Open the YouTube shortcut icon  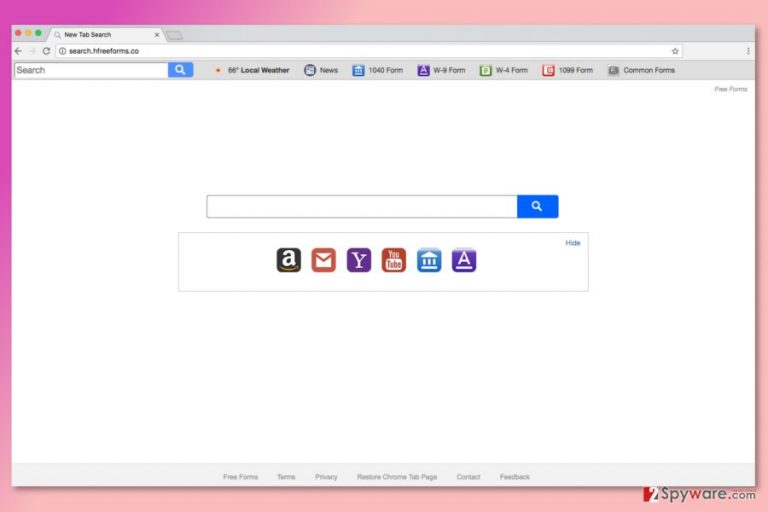pyautogui.click(x=394, y=260)
